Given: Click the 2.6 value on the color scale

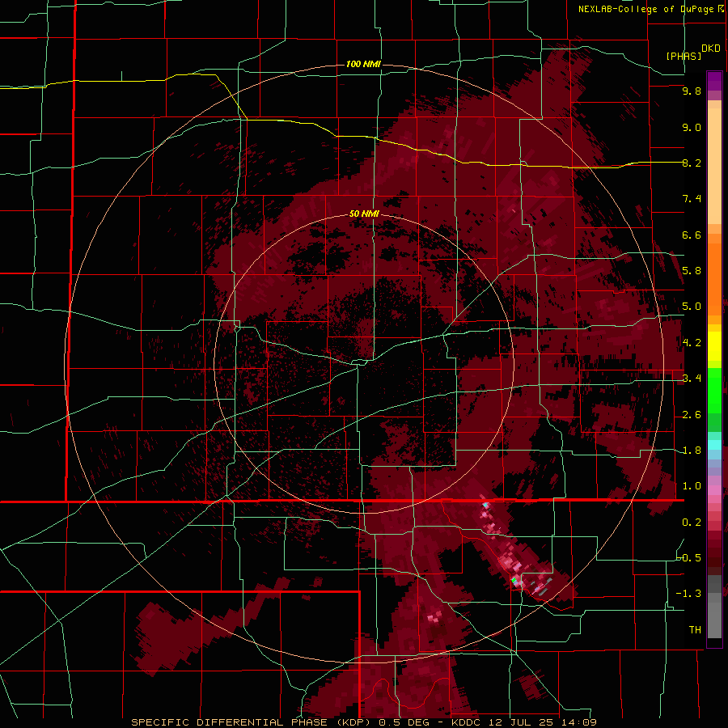Looking at the screenshot, I should pos(692,415).
